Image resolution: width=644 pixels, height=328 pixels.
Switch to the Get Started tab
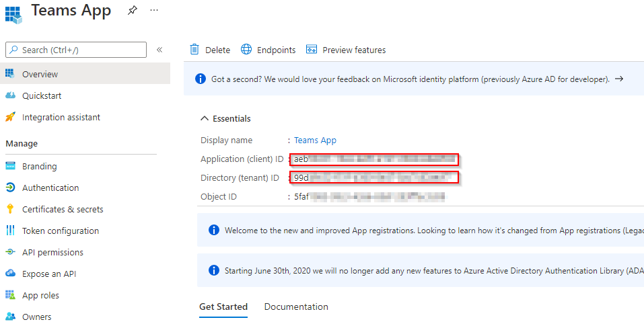(x=223, y=306)
